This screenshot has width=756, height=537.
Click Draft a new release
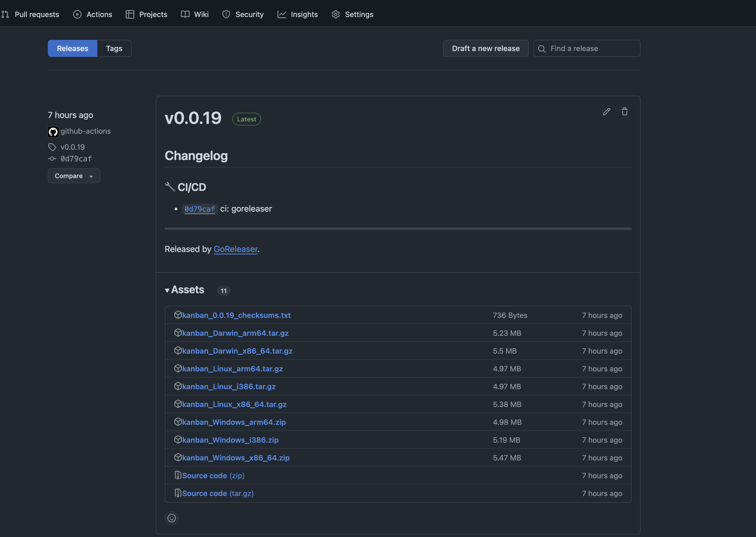(486, 48)
